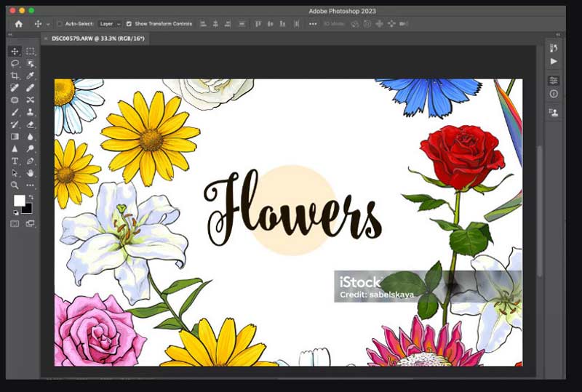Screen dimensions: 582x392
Task: Click the Home icon in options bar
Action: [19, 24]
